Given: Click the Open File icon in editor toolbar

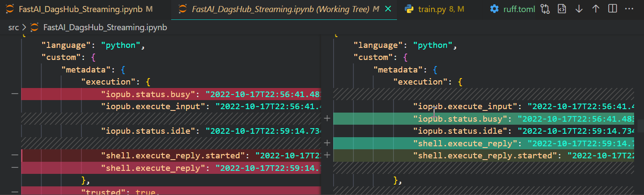Looking at the screenshot, I should pyautogui.click(x=562, y=9).
